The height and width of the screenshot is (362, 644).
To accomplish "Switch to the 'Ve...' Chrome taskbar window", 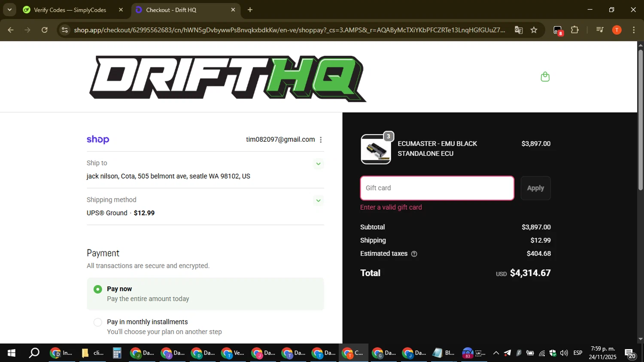I will (x=233, y=353).
